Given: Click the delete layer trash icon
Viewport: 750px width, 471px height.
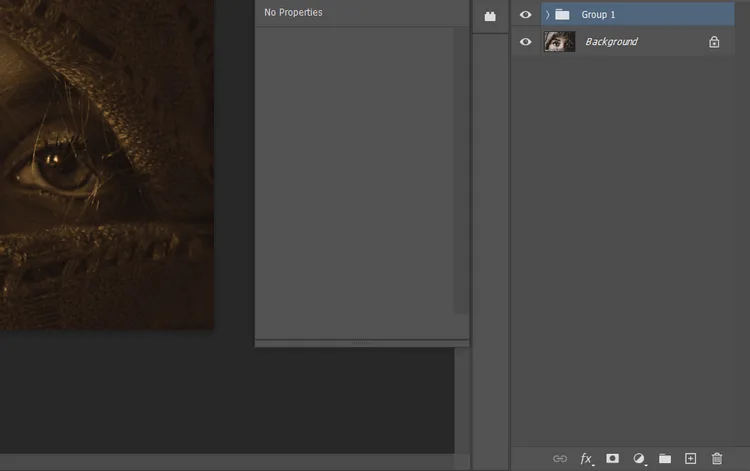Looking at the screenshot, I should tap(716, 458).
